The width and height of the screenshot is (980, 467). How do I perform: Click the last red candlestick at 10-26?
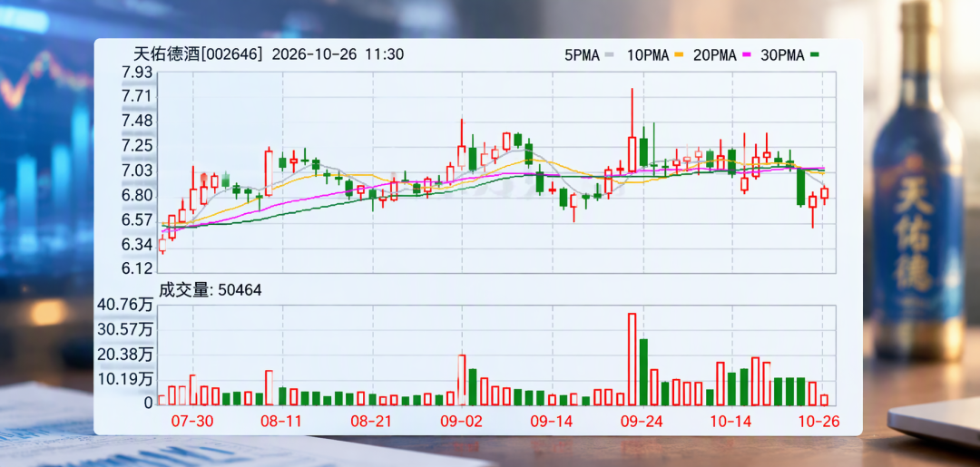pyautogui.click(x=824, y=193)
